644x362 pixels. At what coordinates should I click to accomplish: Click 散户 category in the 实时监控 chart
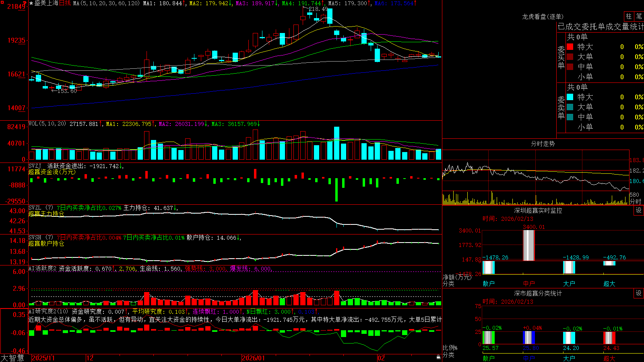tap(489, 283)
